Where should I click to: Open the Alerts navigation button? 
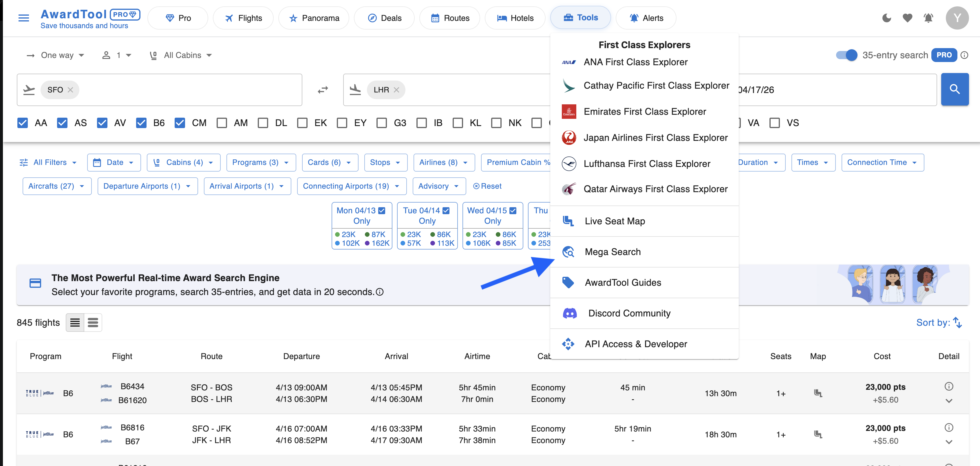click(x=646, y=18)
